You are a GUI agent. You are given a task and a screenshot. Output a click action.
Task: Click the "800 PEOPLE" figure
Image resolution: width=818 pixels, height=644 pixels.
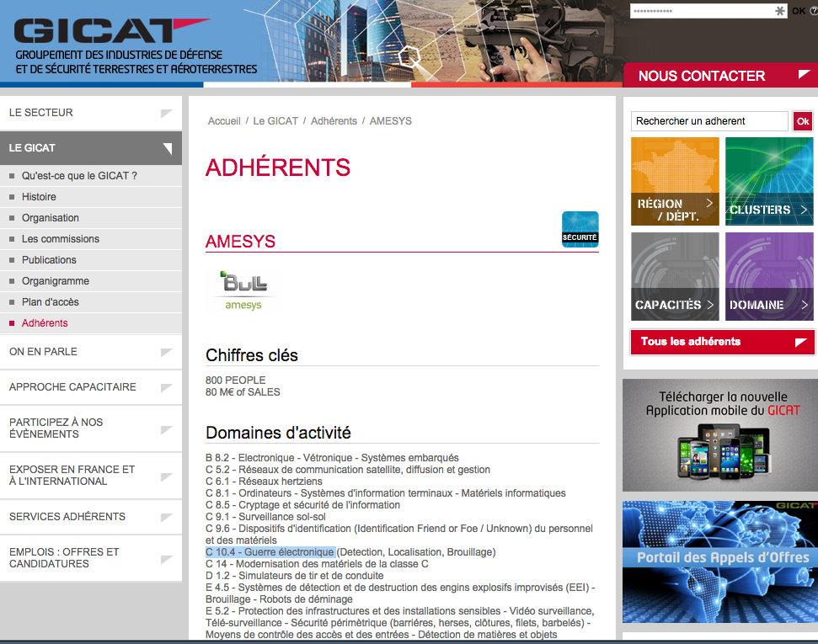click(236, 381)
